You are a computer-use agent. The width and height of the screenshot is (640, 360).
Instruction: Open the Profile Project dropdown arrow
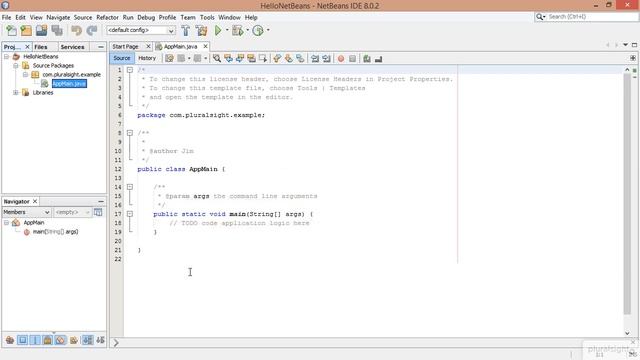tap(268, 30)
